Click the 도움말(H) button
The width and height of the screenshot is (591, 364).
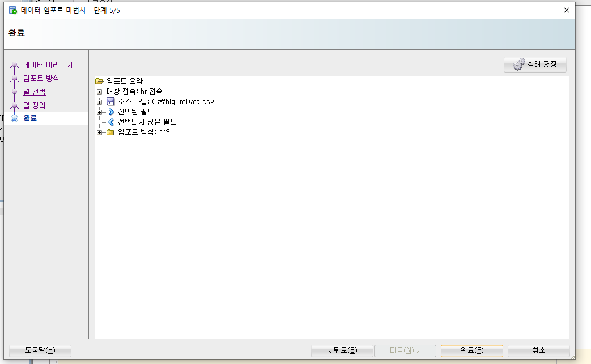[x=40, y=350]
